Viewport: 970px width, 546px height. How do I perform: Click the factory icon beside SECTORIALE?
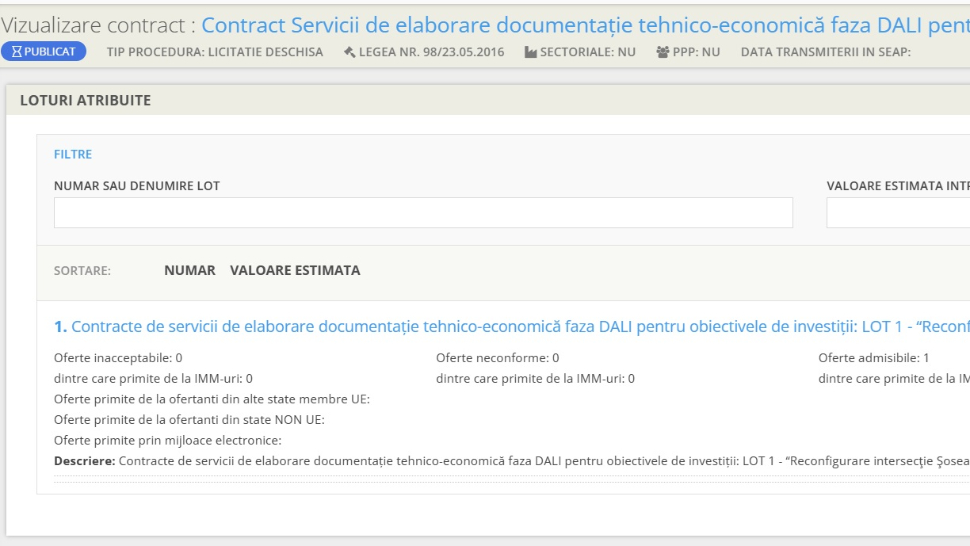(531, 52)
